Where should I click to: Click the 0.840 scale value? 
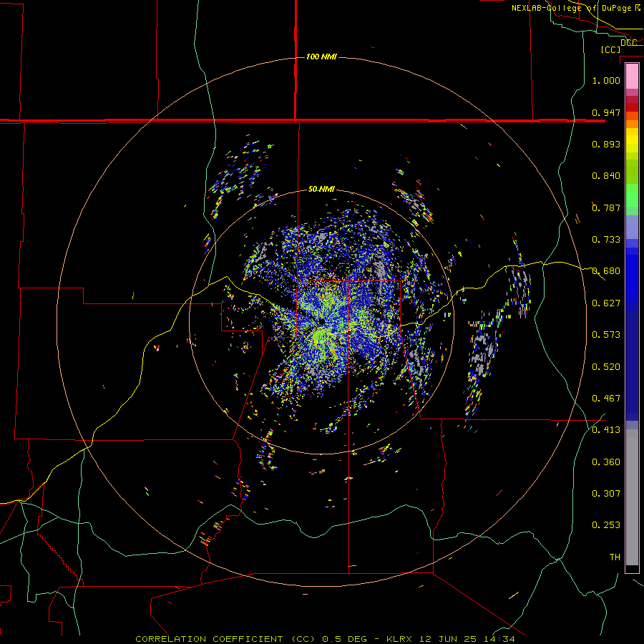(606, 176)
